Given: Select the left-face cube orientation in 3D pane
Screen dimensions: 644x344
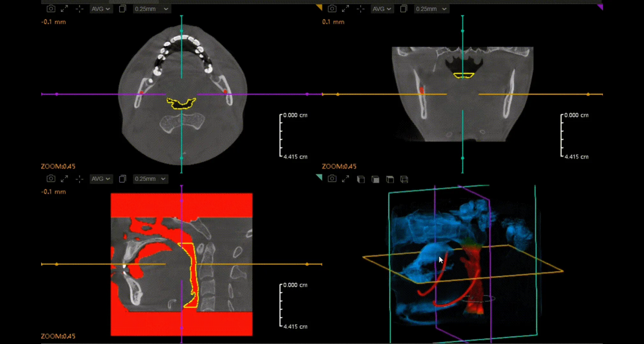Looking at the screenshot, I should [x=361, y=180].
